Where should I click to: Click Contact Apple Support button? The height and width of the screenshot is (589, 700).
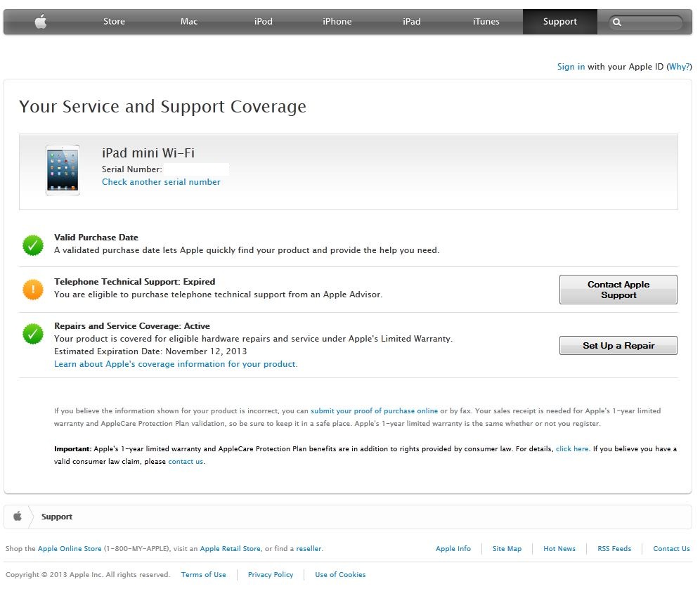click(x=618, y=290)
